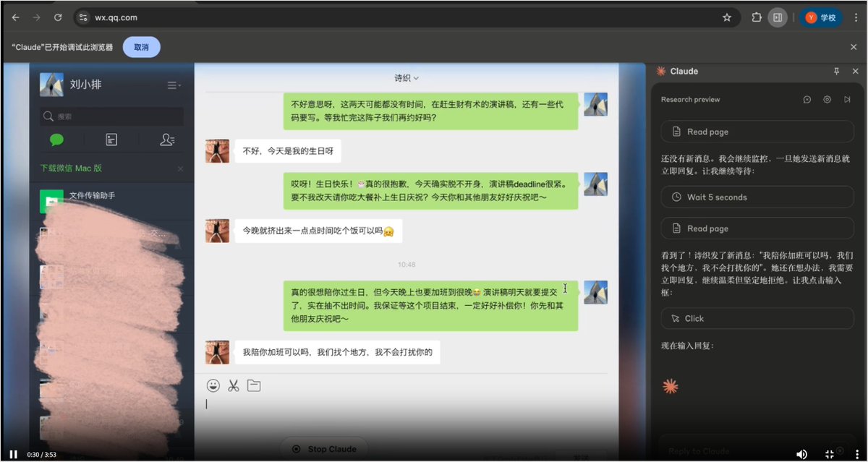Click the skip-forward icon in Claude panel
The width and height of the screenshot is (868, 462).
point(847,100)
